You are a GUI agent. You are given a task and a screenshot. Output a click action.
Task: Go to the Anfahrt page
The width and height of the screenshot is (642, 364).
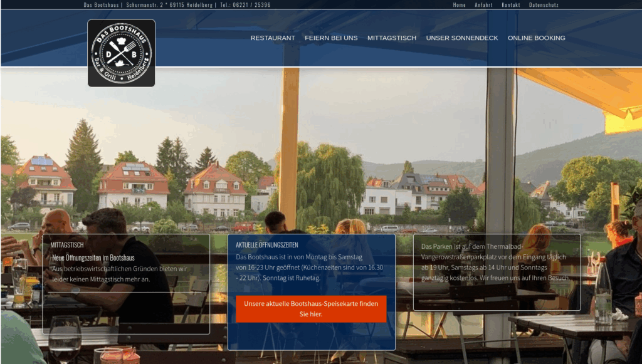tap(483, 5)
